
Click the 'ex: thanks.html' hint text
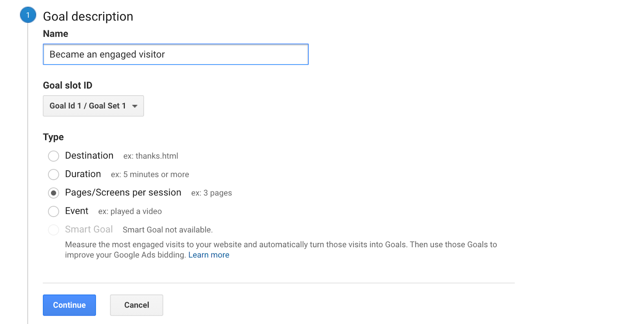point(151,156)
